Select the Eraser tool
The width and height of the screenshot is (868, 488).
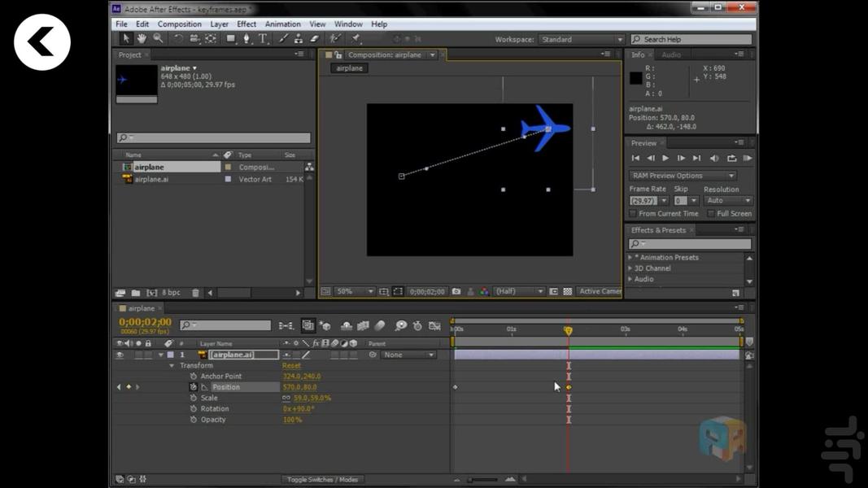pyautogui.click(x=314, y=39)
